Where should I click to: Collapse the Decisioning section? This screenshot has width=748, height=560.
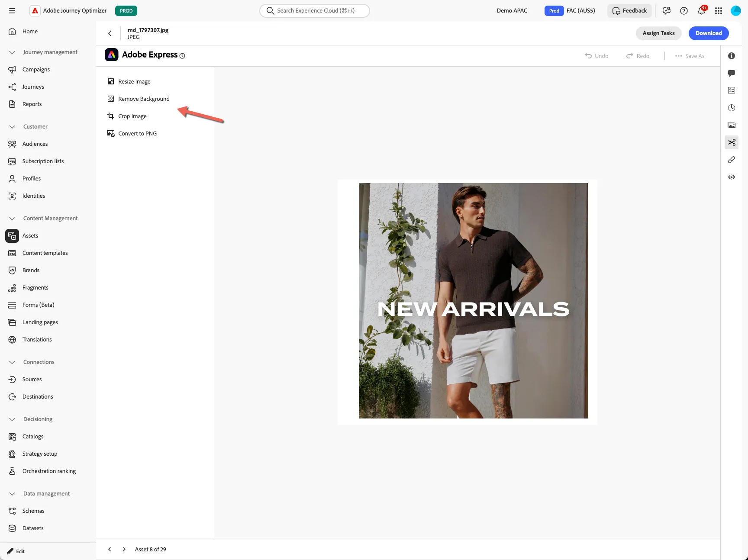click(x=12, y=419)
